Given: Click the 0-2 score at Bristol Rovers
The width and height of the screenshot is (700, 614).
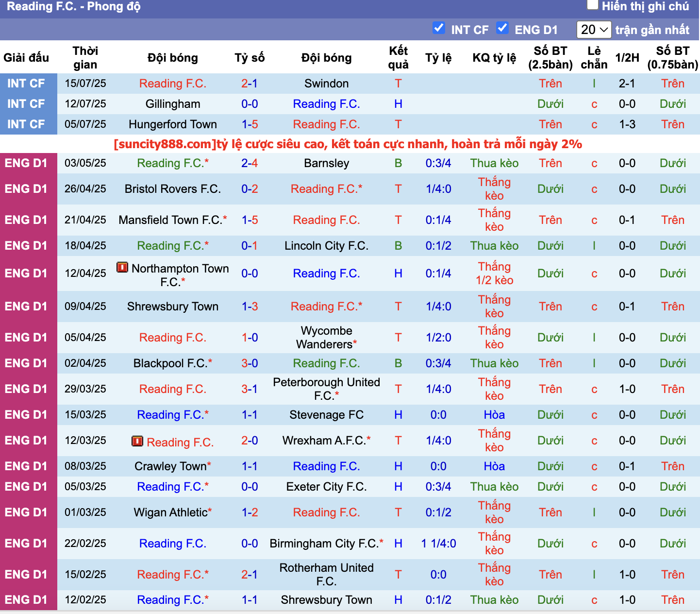Looking at the screenshot, I should point(250,189).
